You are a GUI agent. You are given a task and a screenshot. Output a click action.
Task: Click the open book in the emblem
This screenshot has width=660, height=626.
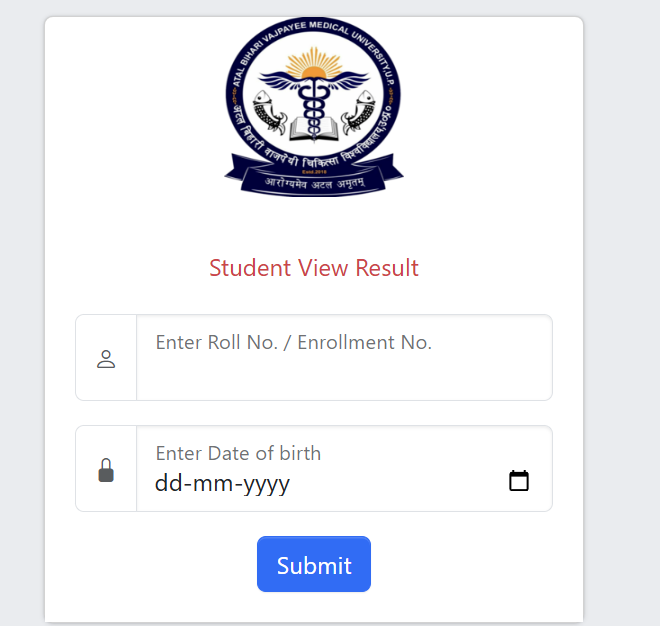point(314,128)
